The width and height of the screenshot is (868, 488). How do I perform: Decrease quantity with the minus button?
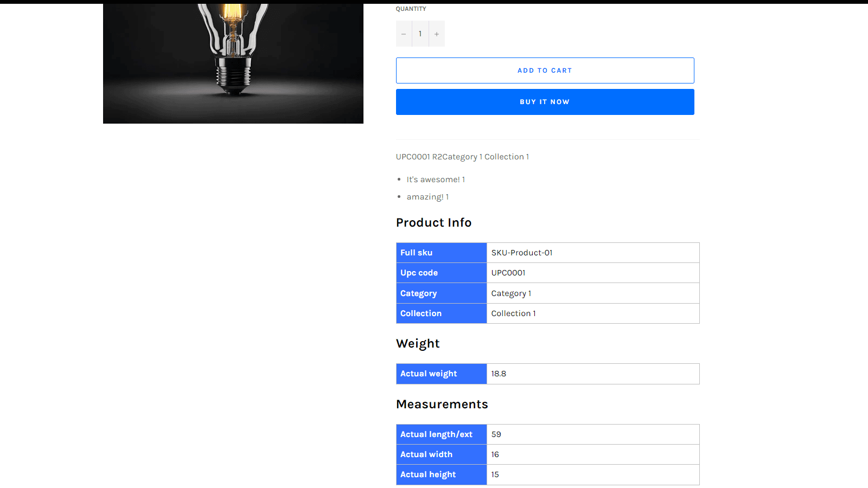coord(404,34)
